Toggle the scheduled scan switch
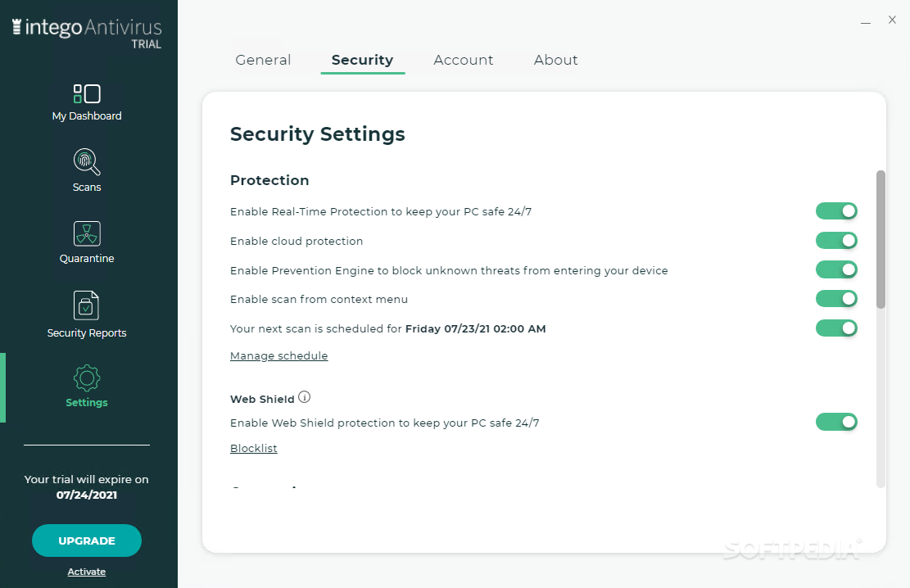The image size is (910, 588). (x=836, y=328)
